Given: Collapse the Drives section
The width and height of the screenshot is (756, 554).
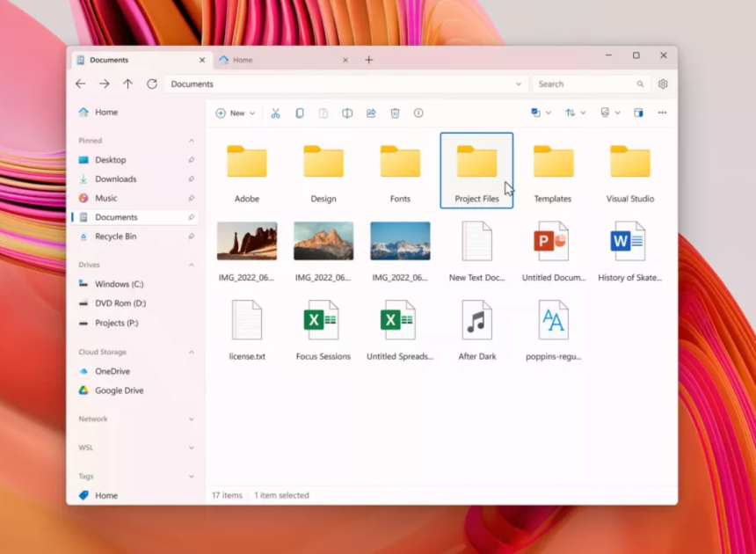Looking at the screenshot, I should tap(192, 265).
